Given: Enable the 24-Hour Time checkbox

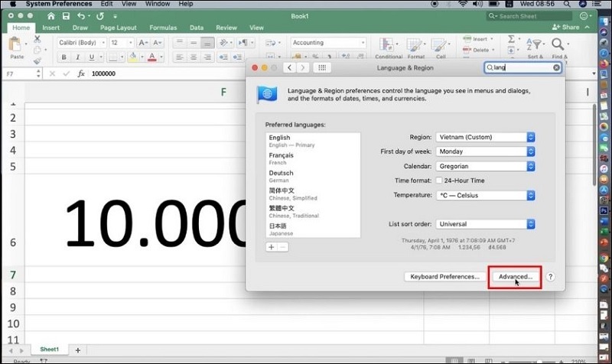Looking at the screenshot, I should (x=439, y=180).
